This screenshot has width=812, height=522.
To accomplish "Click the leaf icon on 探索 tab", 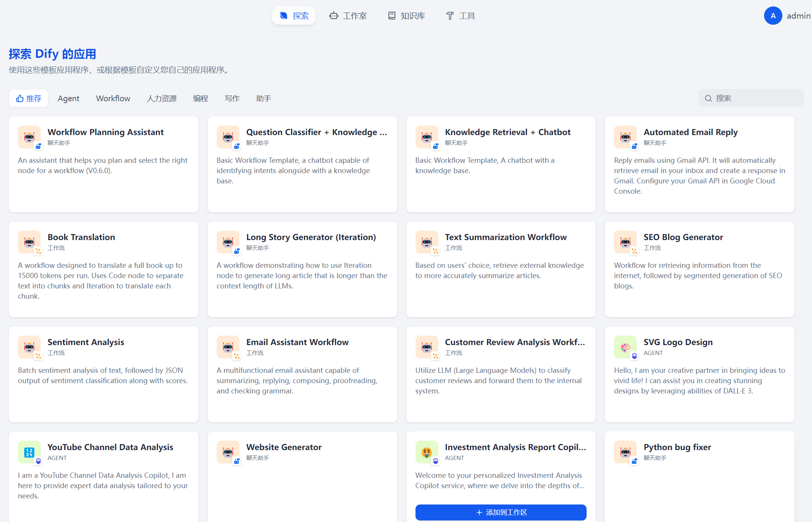I will pos(284,16).
